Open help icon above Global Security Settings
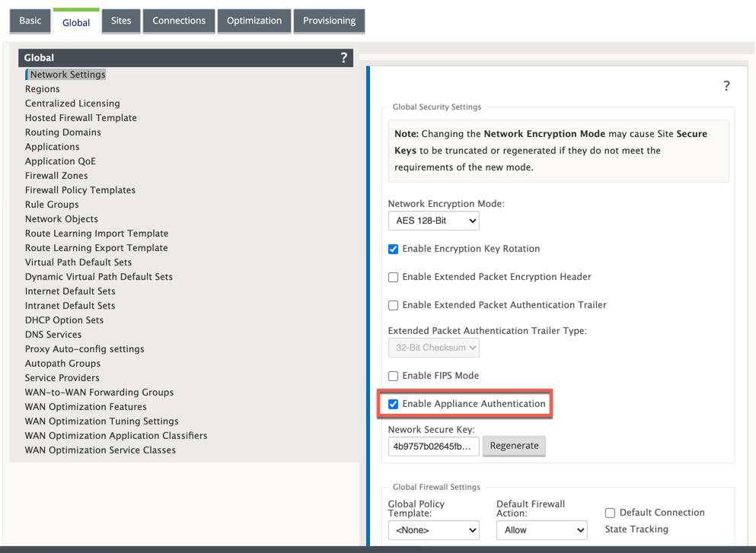 pos(726,86)
